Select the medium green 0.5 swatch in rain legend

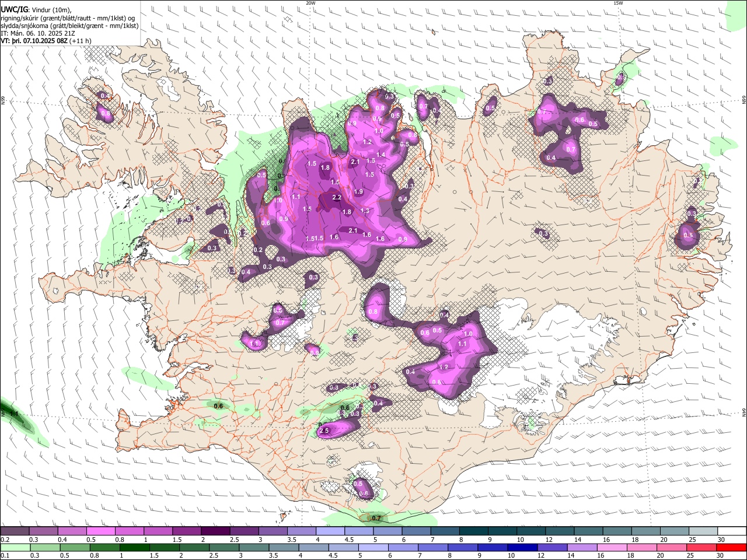(x=75, y=547)
